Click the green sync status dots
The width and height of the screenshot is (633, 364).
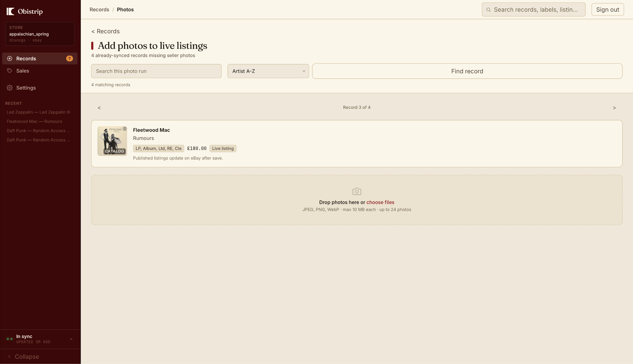(10, 339)
